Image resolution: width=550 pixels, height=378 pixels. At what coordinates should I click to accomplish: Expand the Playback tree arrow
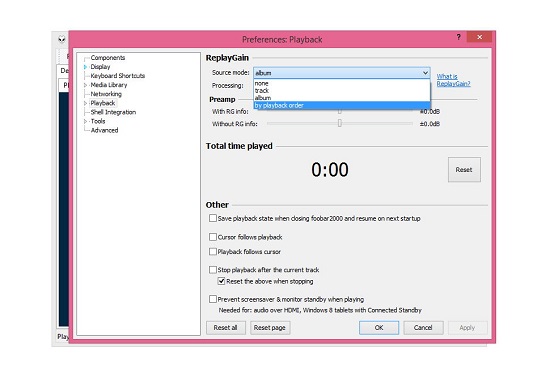tap(85, 103)
